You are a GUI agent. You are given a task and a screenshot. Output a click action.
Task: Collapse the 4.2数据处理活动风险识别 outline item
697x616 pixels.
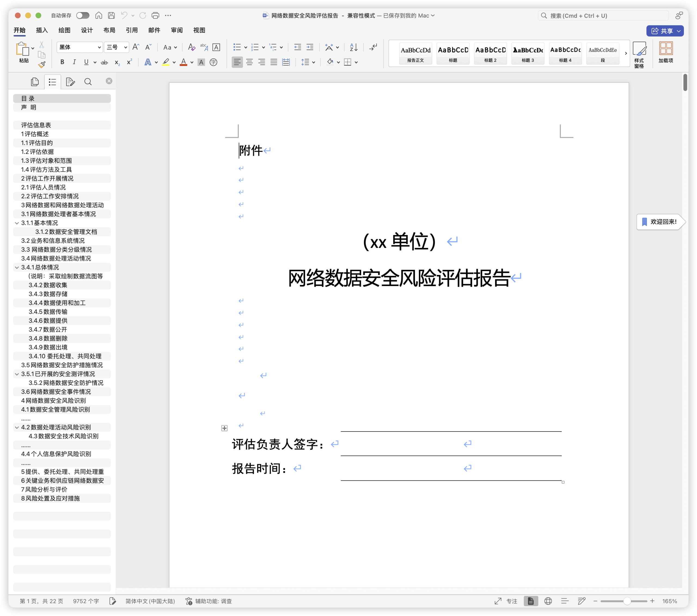[x=17, y=427]
